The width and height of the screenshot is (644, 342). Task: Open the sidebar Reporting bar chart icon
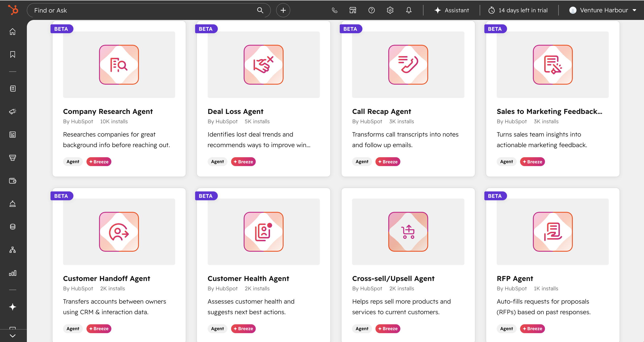(x=13, y=273)
